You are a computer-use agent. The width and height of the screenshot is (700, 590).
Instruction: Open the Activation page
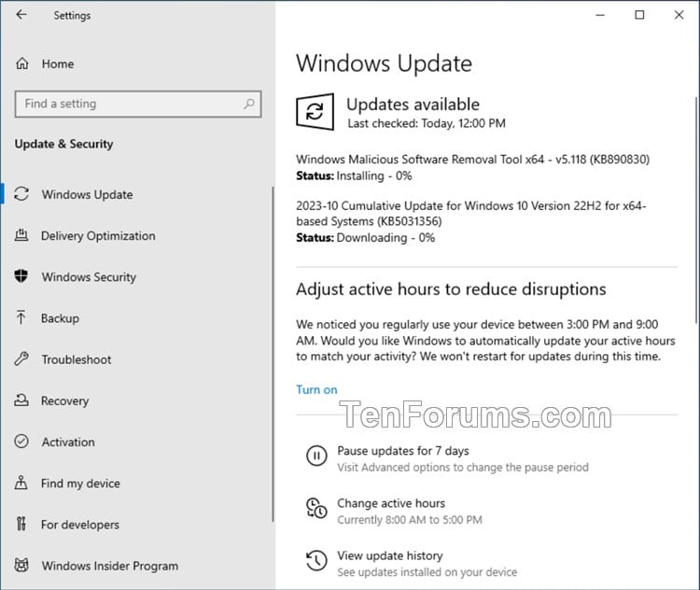[x=136, y=442]
